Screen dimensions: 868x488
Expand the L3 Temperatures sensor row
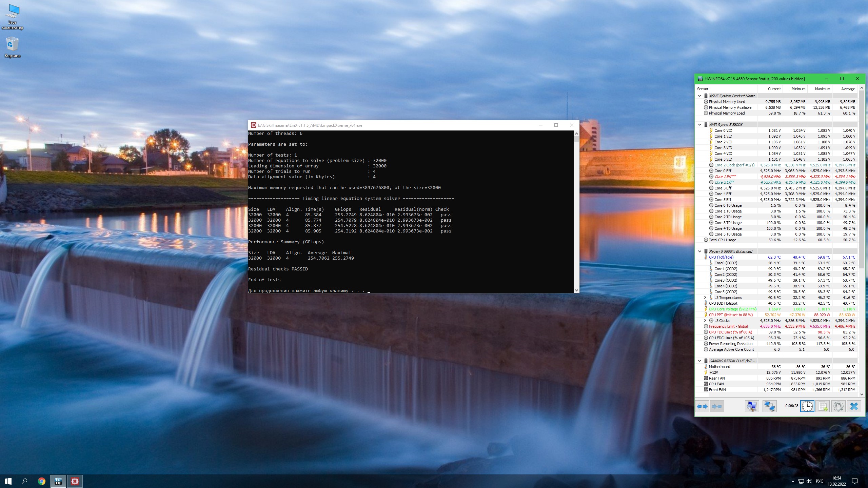click(705, 298)
